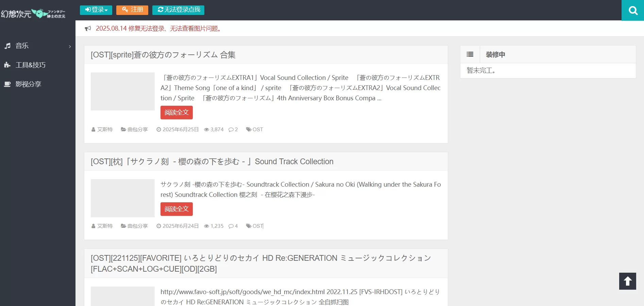Image resolution: width=644 pixels, height=306 pixels.
Task: Click the first post's thumbnail image
Action: click(x=123, y=91)
